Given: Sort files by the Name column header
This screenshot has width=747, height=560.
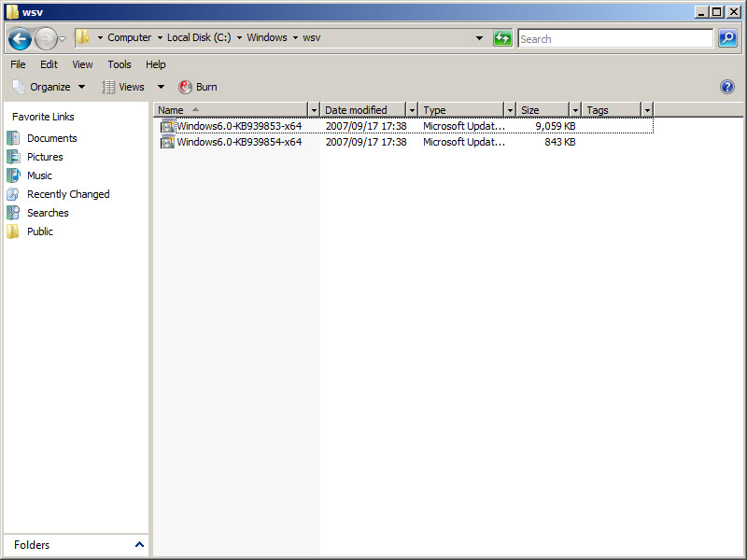Looking at the screenshot, I should point(231,110).
